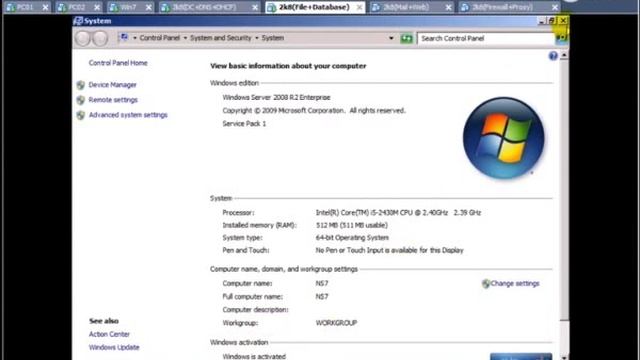640x360 pixels.
Task: Open Advanced system settings link
Action: [x=128, y=115]
